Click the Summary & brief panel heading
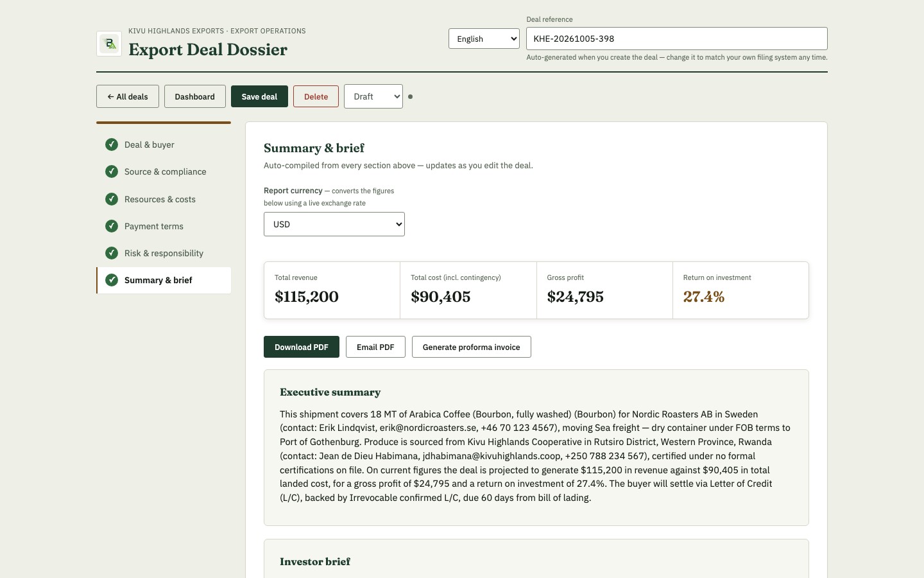Image resolution: width=924 pixels, height=578 pixels. point(314,148)
